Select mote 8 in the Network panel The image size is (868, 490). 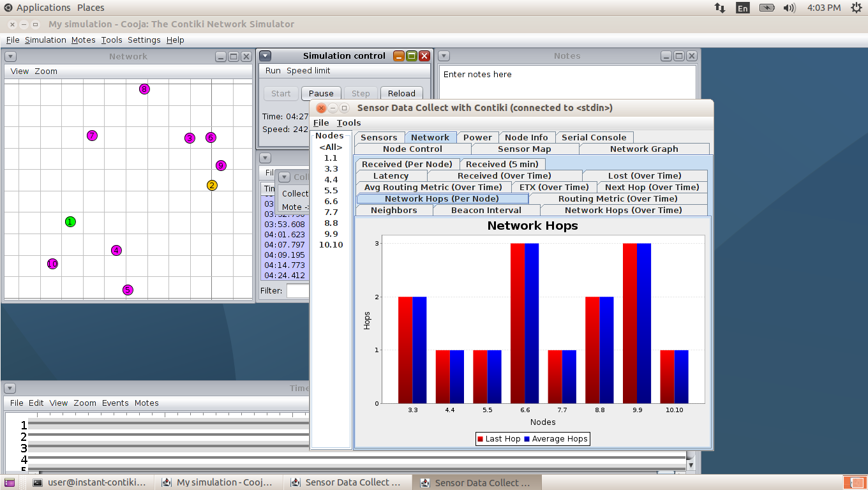coord(144,89)
